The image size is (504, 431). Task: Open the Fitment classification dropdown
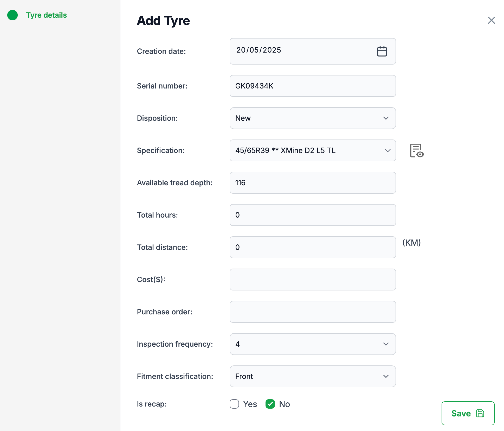click(313, 376)
